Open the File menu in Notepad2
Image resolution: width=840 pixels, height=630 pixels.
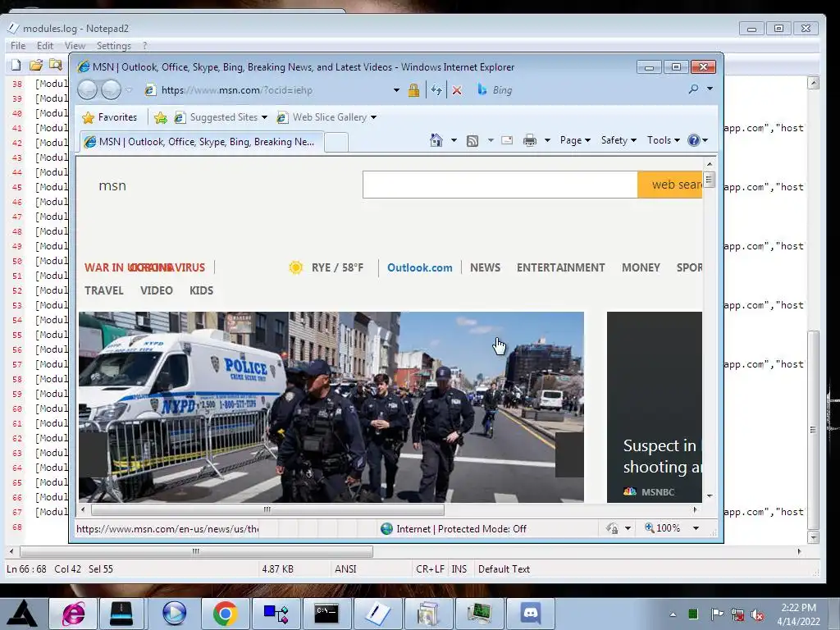point(18,46)
